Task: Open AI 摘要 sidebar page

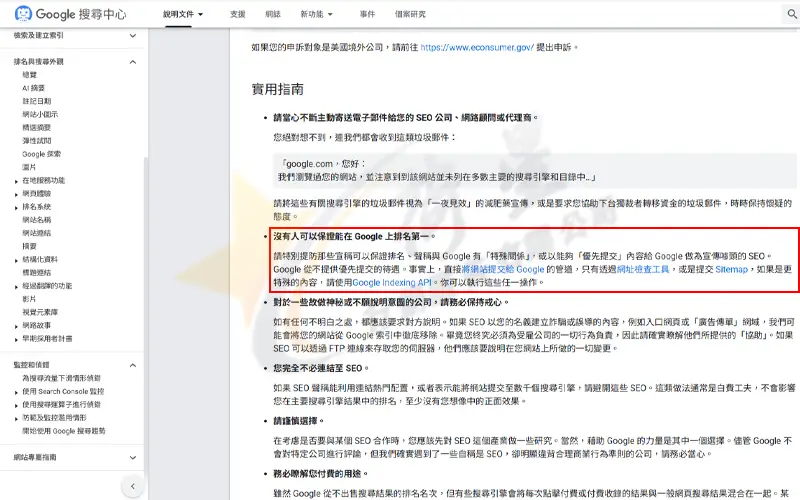Action: point(33,88)
